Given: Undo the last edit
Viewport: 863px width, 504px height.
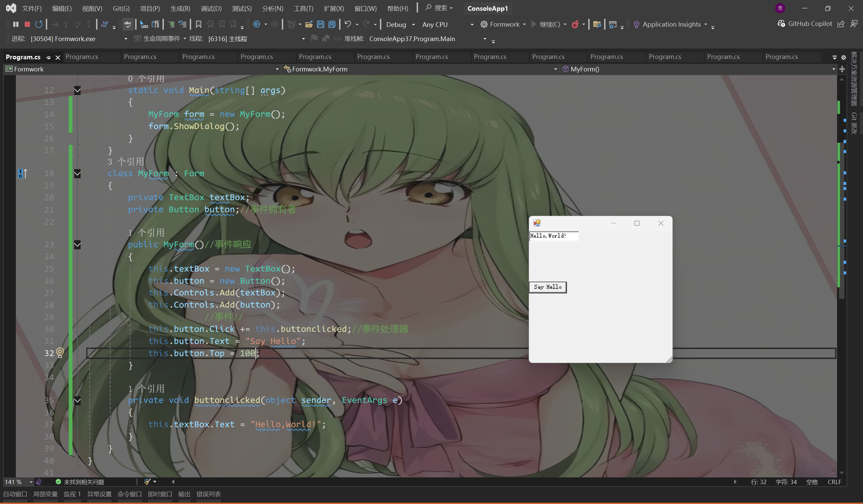Looking at the screenshot, I should (x=348, y=24).
